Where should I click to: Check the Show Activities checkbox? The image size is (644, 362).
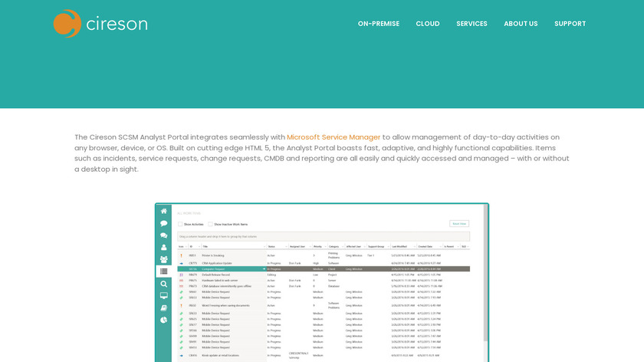tap(180, 225)
